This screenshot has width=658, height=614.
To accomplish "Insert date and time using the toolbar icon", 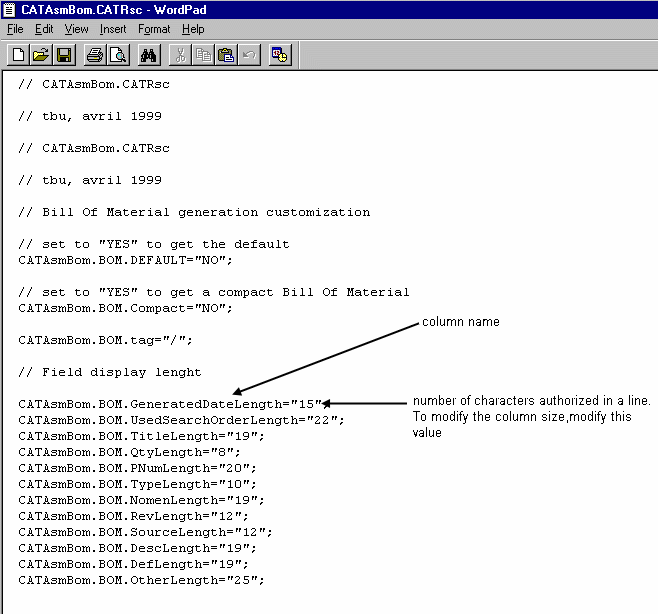I will click(x=279, y=55).
